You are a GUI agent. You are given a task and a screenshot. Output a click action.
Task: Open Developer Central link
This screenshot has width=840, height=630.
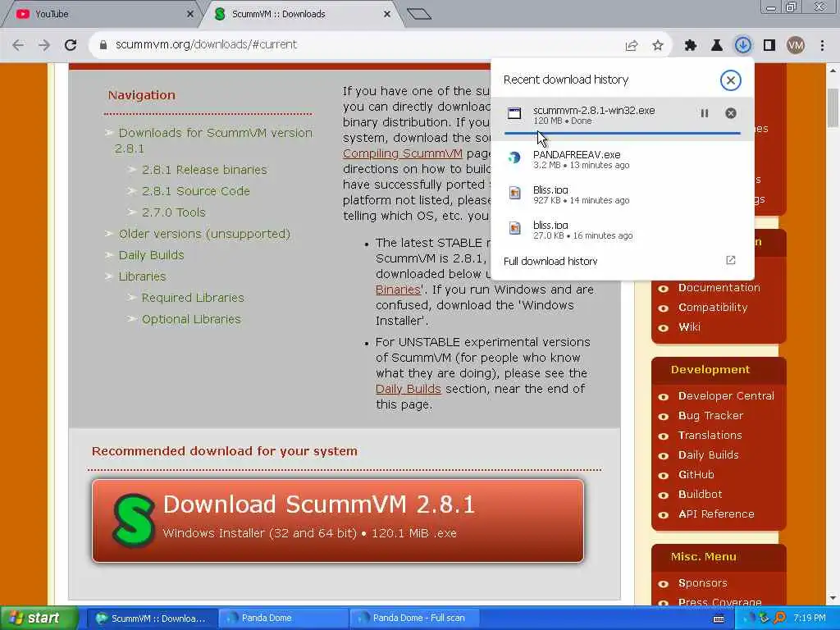[726, 396]
